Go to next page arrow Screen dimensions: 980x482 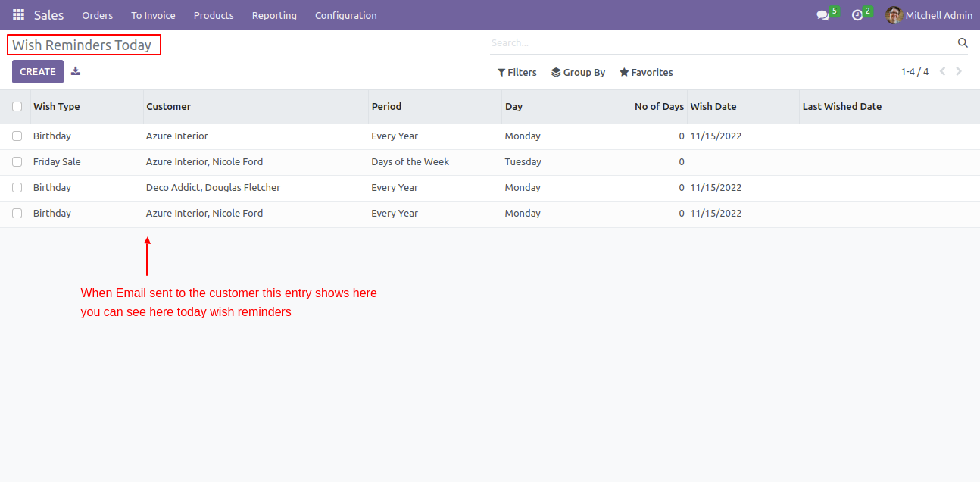pyautogui.click(x=959, y=72)
